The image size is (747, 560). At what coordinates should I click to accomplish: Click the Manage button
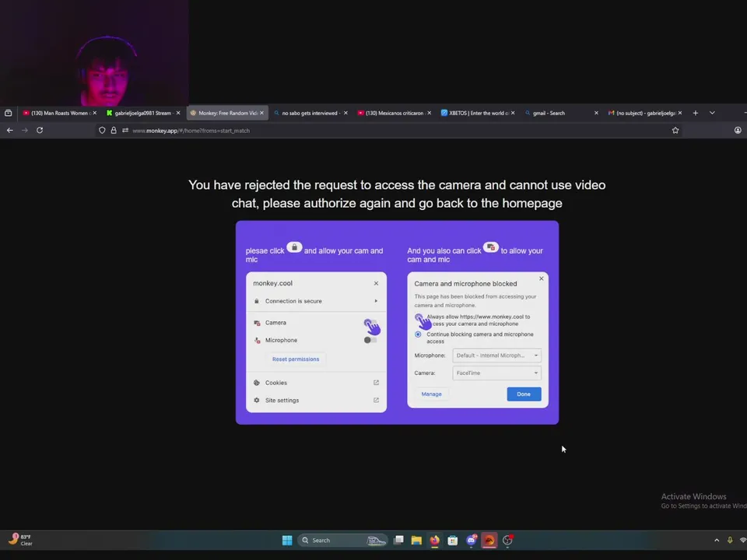(x=432, y=394)
